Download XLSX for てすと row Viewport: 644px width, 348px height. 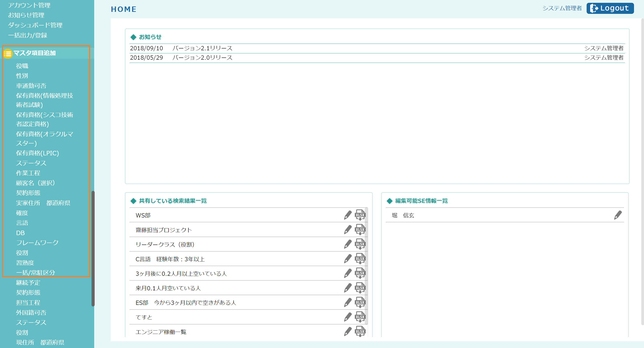pyautogui.click(x=360, y=317)
